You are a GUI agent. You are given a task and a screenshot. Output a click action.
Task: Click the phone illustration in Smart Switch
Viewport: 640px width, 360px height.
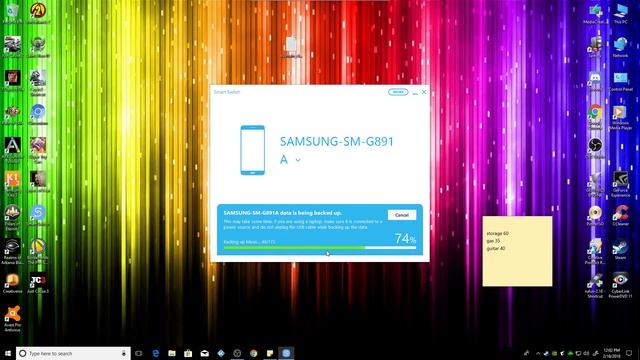click(252, 150)
